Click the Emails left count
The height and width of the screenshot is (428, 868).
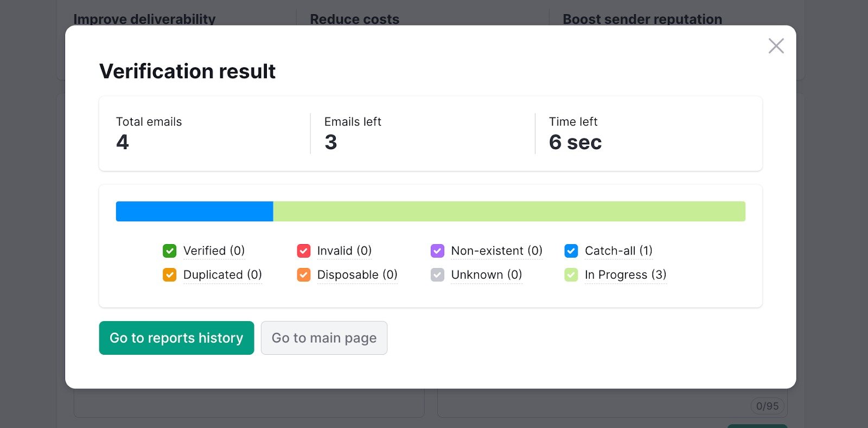331,142
